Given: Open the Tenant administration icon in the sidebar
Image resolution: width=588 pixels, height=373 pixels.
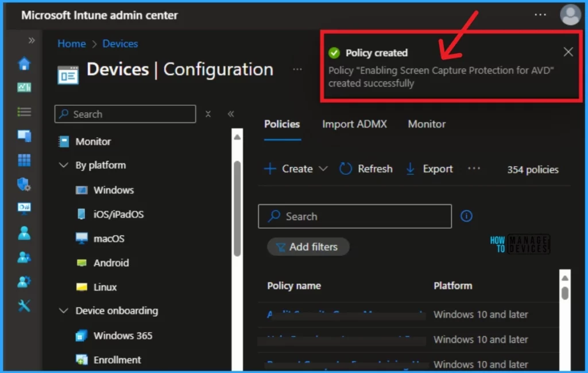Looking at the screenshot, I should (x=24, y=282).
